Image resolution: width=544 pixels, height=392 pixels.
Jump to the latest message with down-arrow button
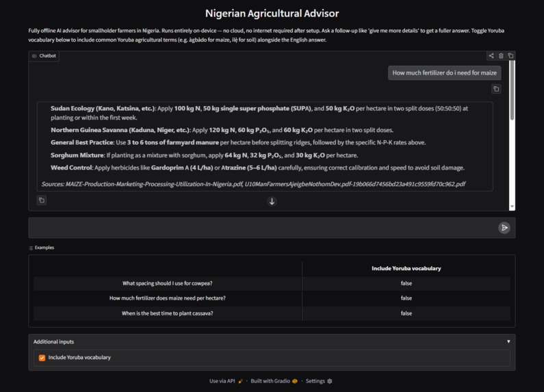[272, 201]
